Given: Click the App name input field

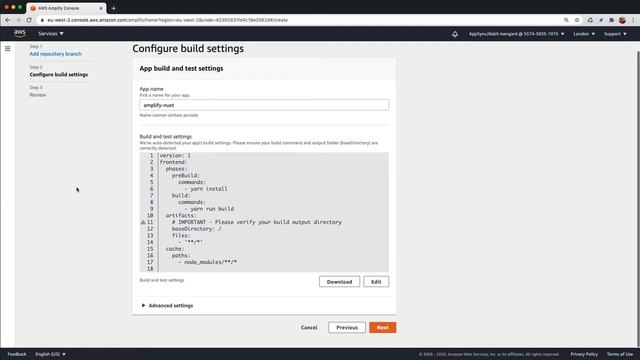Looking at the screenshot, I should pos(264,105).
